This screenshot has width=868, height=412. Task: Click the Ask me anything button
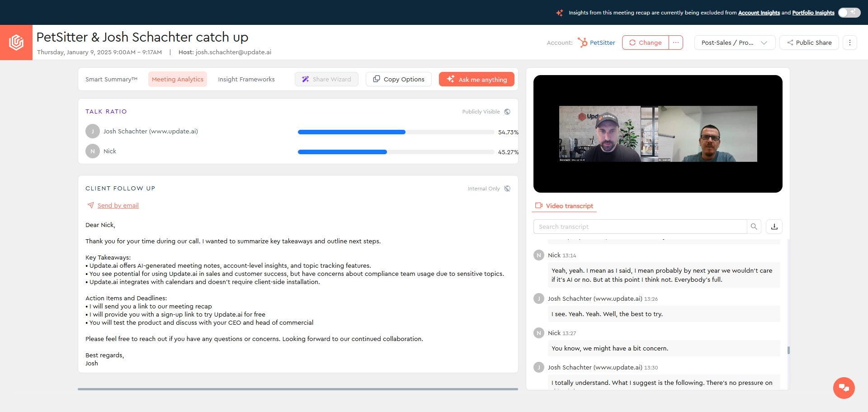476,79
